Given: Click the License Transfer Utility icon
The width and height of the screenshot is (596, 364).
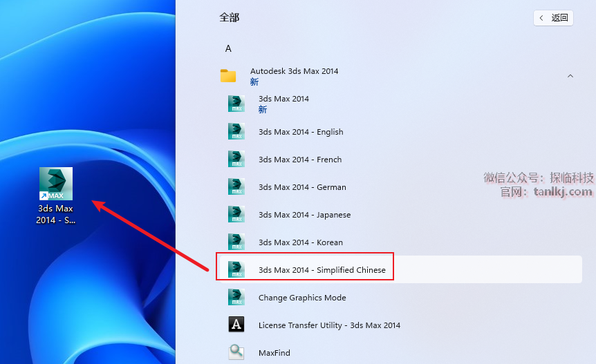Looking at the screenshot, I should coord(236,325).
